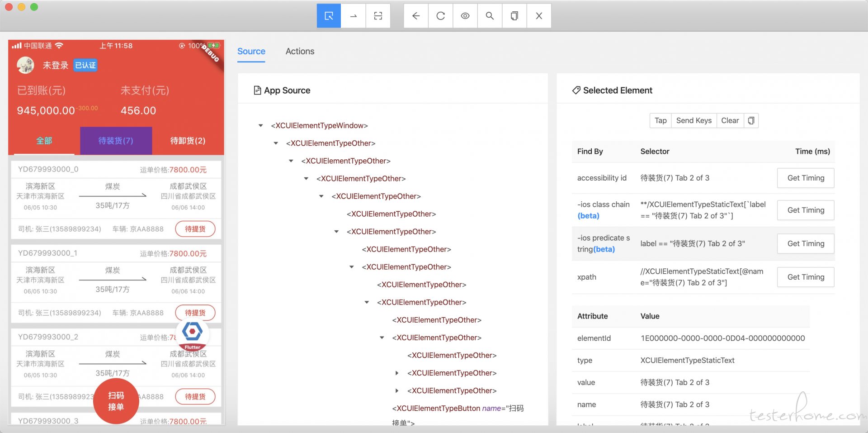Image resolution: width=868 pixels, height=433 pixels.
Task: Click the elementId value 1E000000-0000-0000-0D04
Action: tap(722, 338)
